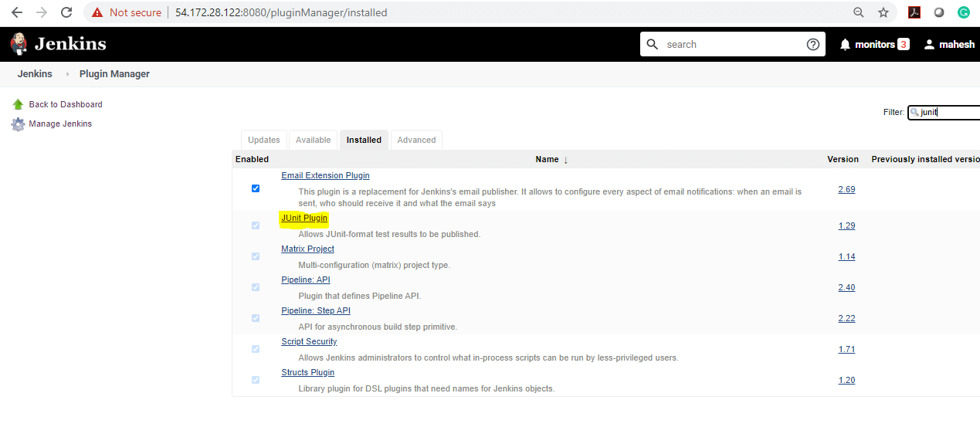Click the Not secure warning icon
Screen dimensions: 980x427
click(97, 12)
